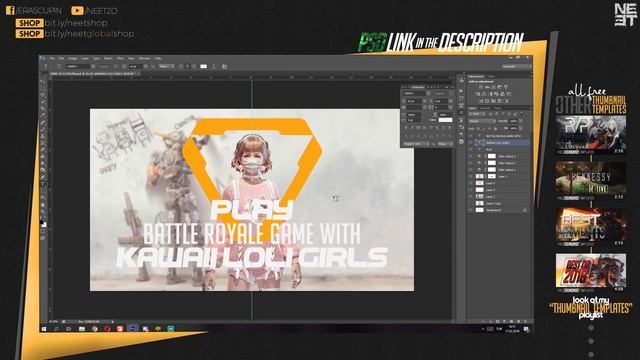Viewport: 640px width, 360px height.
Task: Click Color swatch in Character panel
Action: coord(445,120)
